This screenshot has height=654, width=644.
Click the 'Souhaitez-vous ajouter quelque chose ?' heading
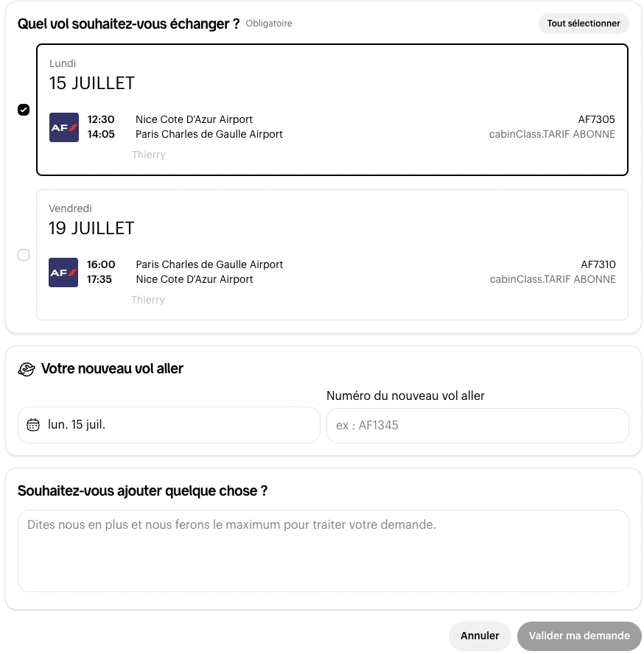[142, 491]
